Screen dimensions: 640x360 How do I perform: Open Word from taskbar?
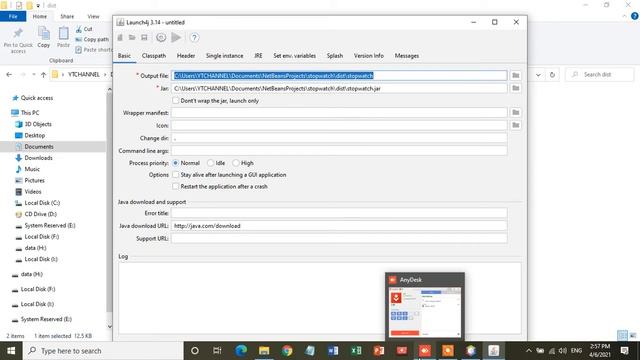(x=333, y=351)
